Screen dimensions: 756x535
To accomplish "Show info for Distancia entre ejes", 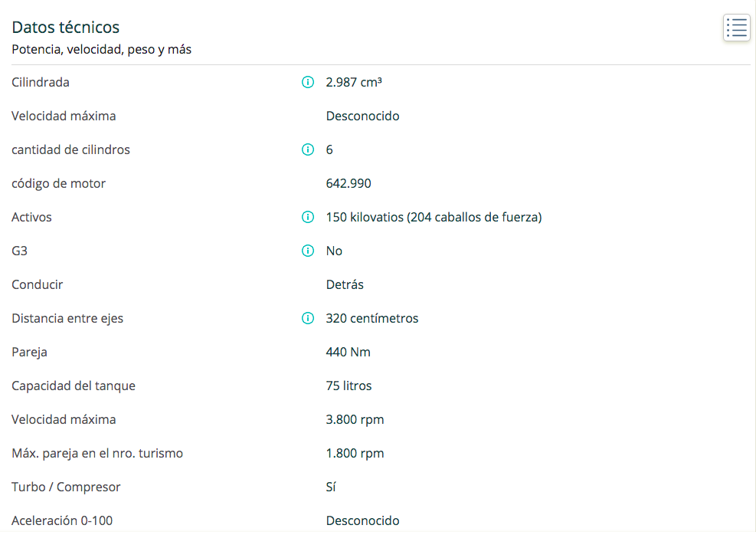I will [308, 318].
